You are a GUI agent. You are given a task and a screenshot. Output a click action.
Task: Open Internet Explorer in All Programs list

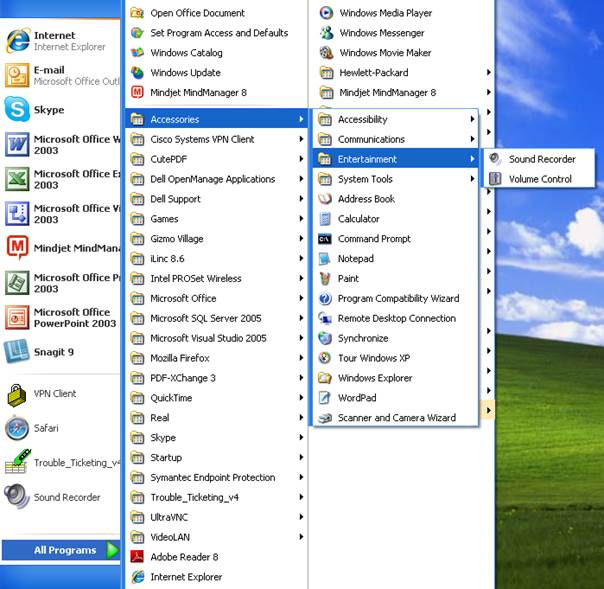tap(216, 577)
